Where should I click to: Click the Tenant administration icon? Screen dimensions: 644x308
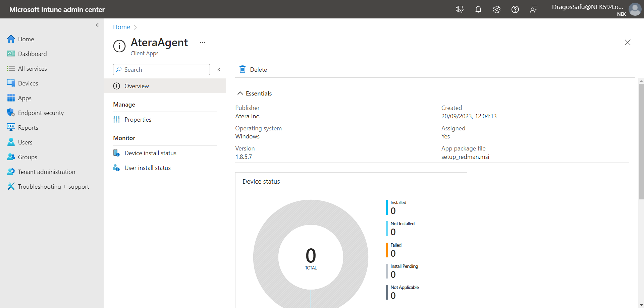pyautogui.click(x=11, y=172)
